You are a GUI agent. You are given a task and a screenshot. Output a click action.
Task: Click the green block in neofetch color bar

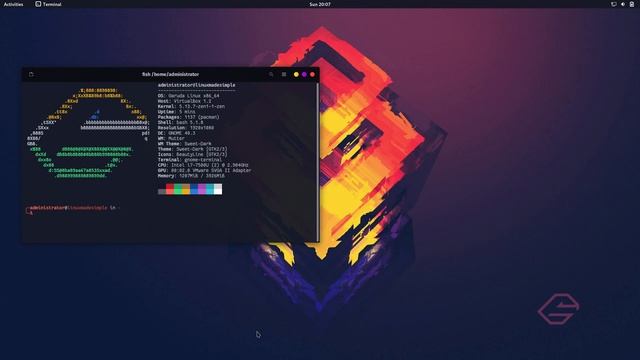coord(178,189)
